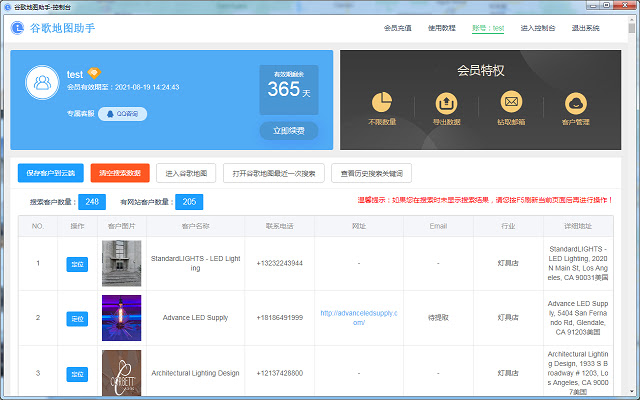This screenshot has width=640, height=400.
Task: Click phone number +13232243944
Action: pyautogui.click(x=280, y=263)
